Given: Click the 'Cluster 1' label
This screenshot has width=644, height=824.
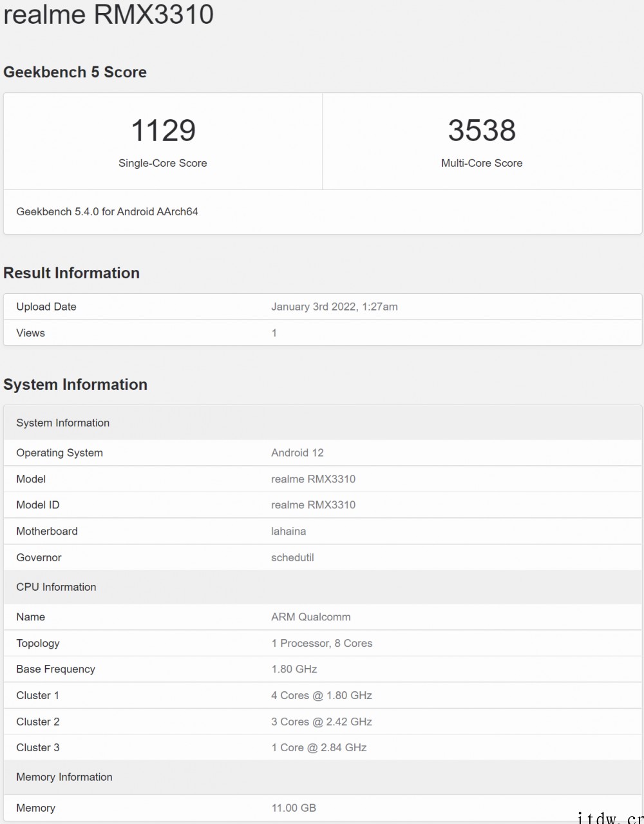Looking at the screenshot, I should (37, 696).
